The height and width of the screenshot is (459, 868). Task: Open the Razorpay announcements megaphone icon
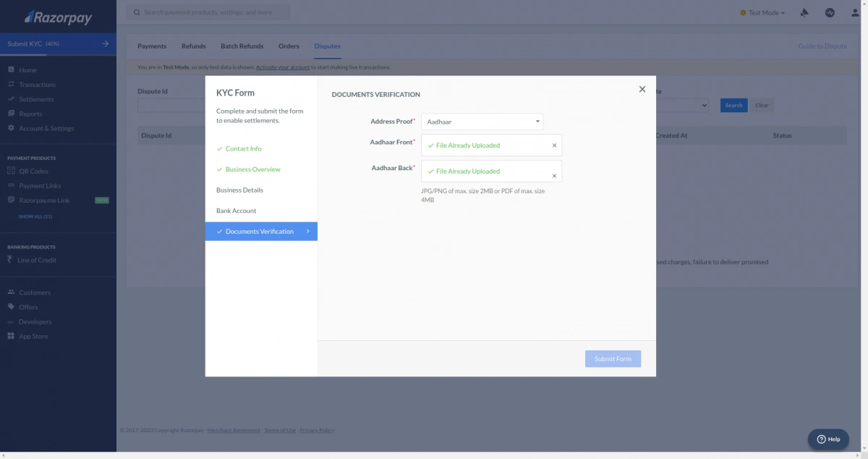pos(803,12)
